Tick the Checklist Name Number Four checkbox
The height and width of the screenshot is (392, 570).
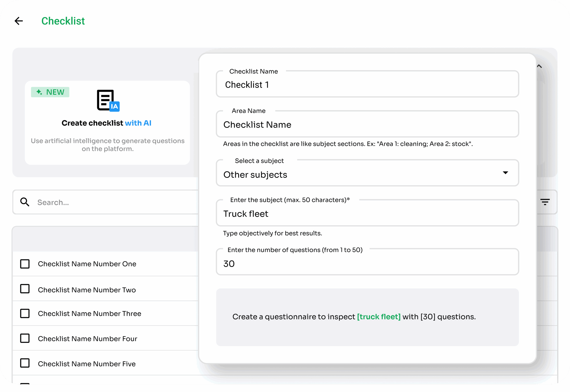pos(25,338)
